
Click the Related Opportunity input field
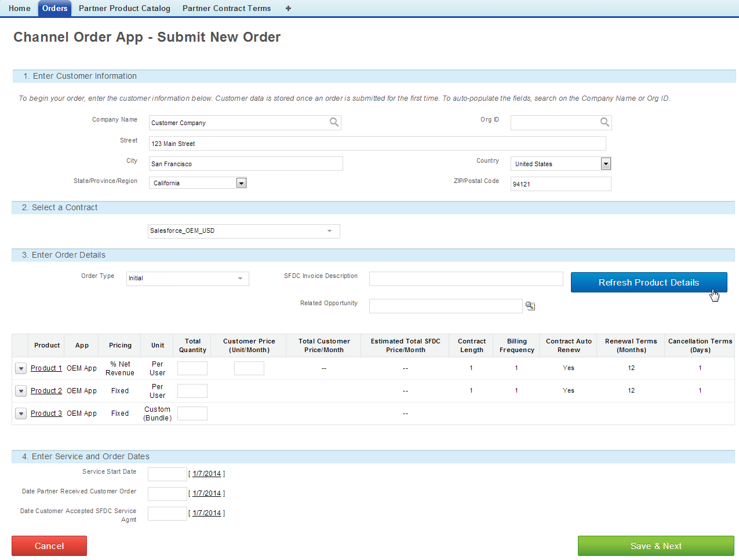[x=446, y=306]
